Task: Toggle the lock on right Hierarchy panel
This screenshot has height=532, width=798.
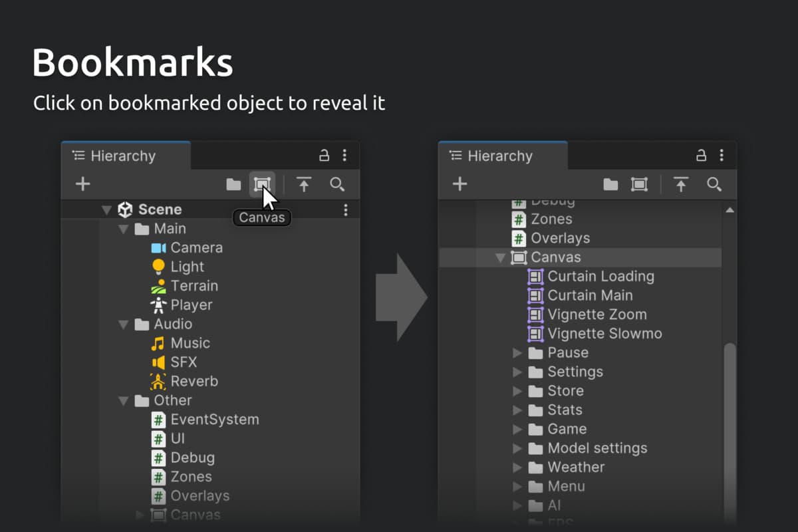Action: click(701, 156)
